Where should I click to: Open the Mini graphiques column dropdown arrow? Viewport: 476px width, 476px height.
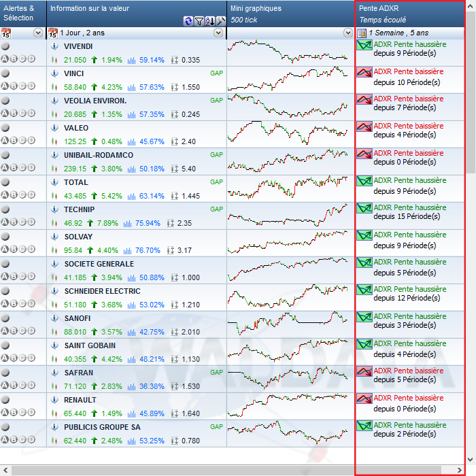pyautogui.click(x=348, y=33)
